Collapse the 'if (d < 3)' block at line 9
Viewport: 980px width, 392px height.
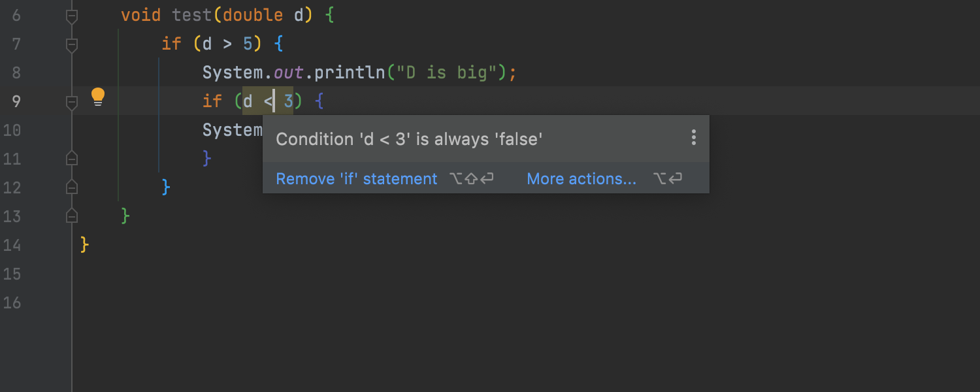point(72,102)
